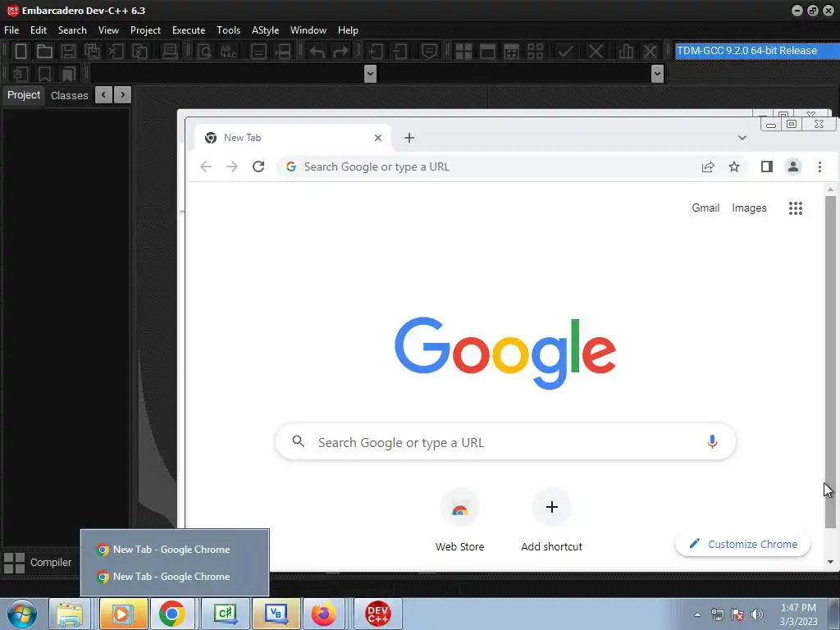
Task: Click the Save floppy-disk icon in Dev-C++ toolbar
Action: 68,52
